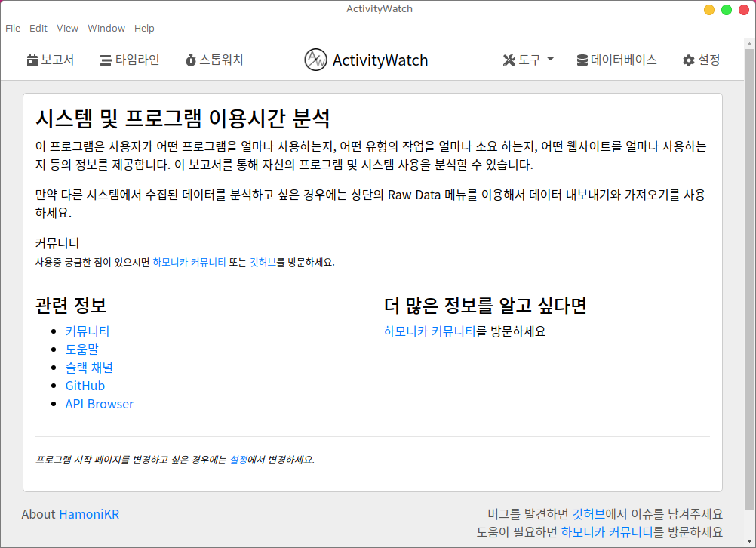Open the 슬랙 채널 link
Image resolution: width=756 pixels, height=548 pixels.
click(x=89, y=368)
